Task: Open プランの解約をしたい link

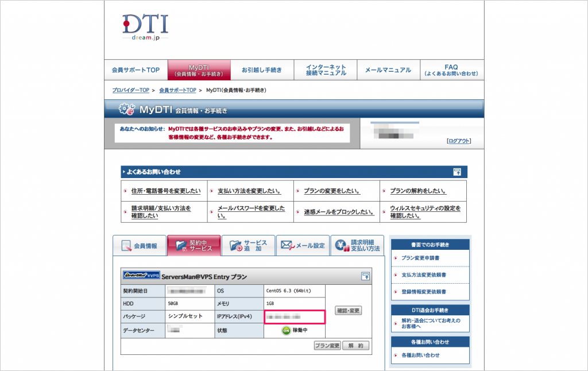Action: point(418,191)
